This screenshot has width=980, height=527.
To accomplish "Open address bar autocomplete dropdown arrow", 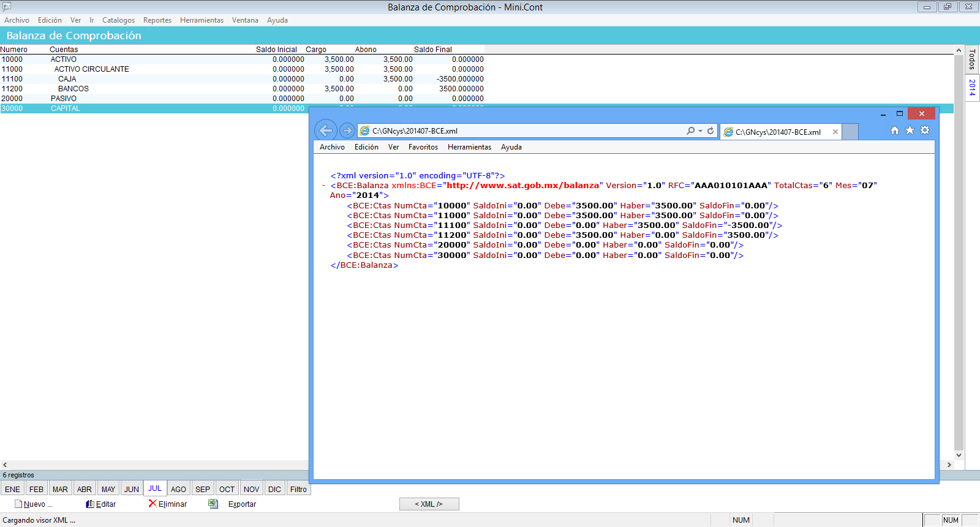I will 700,131.
